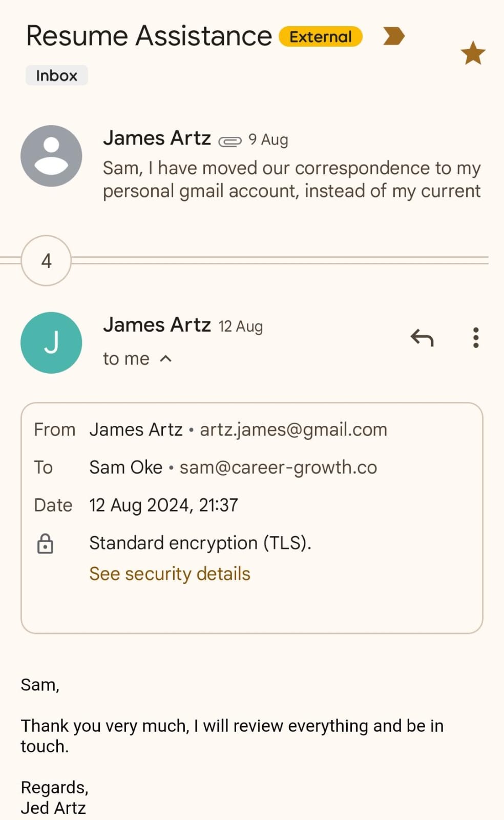504x820 pixels.
Task: Tap the yellow External badge
Action: 321,37
